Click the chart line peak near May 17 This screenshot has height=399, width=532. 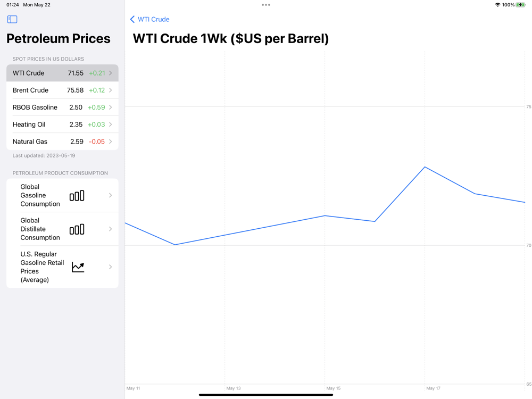425,167
